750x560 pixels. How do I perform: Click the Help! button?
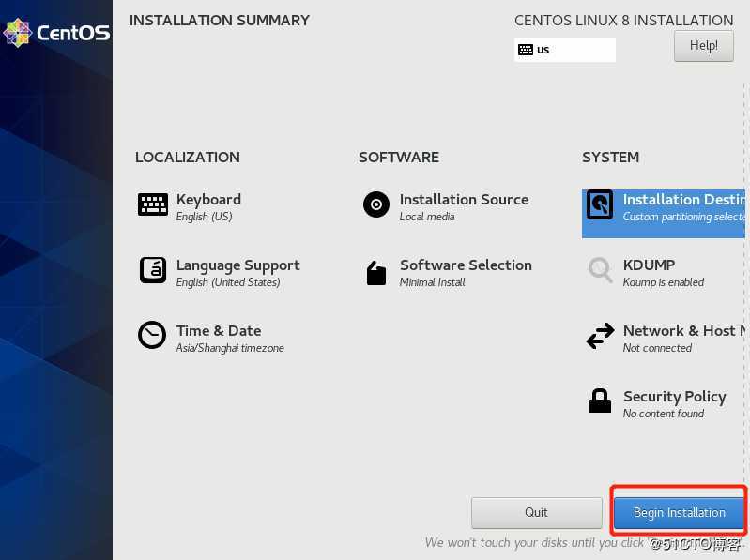(x=704, y=46)
